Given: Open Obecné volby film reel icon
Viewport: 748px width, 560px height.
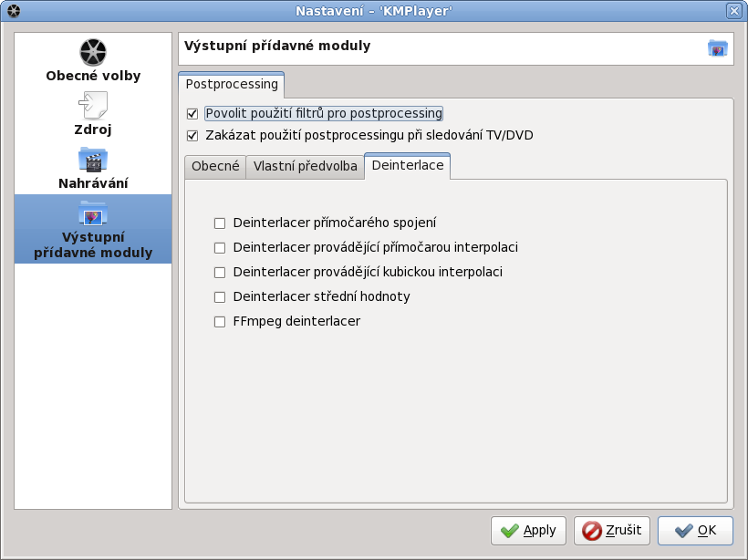Looking at the screenshot, I should click(93, 53).
